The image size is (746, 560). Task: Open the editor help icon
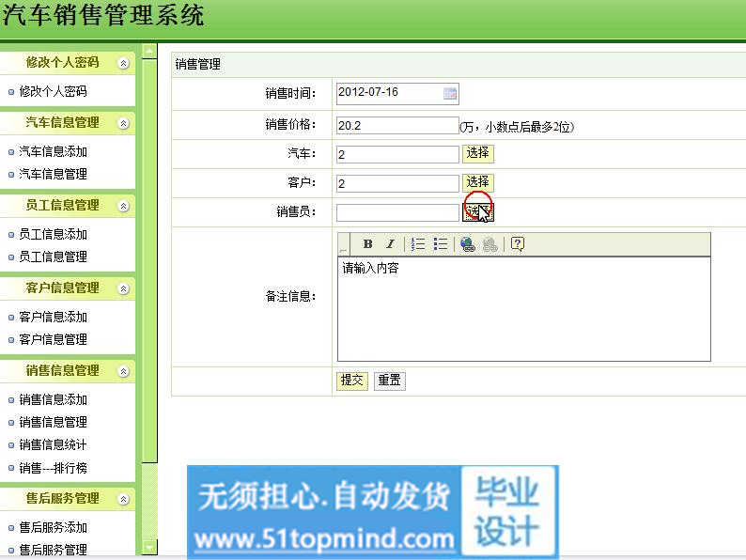517,244
